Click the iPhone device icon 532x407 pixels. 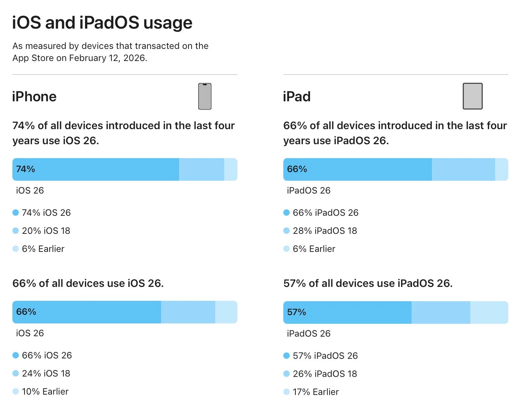coord(205,96)
